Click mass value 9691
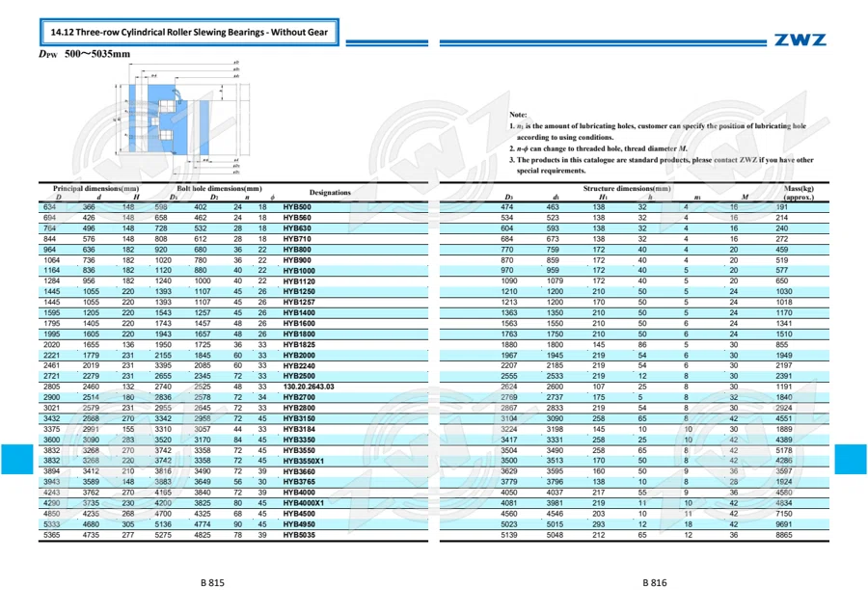868x614 pixels. [x=784, y=524]
